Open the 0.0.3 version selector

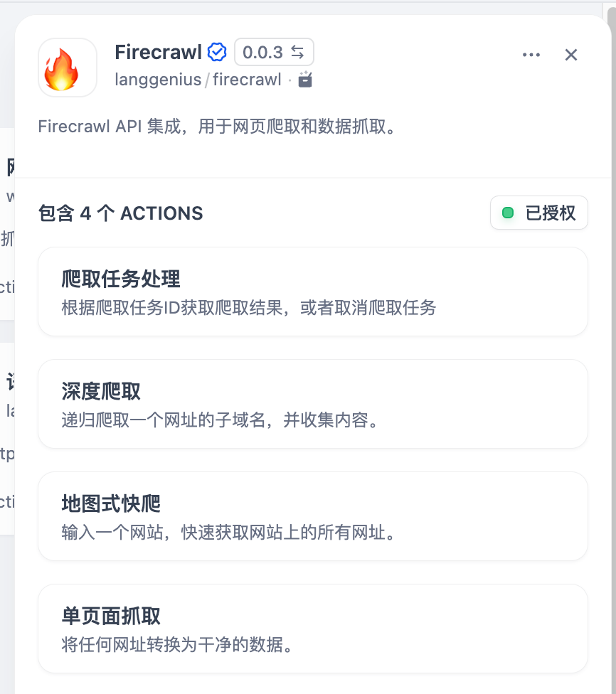click(x=274, y=52)
